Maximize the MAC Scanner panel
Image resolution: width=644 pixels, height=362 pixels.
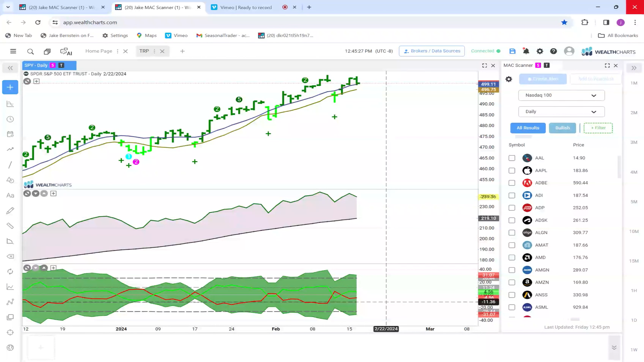(607, 66)
